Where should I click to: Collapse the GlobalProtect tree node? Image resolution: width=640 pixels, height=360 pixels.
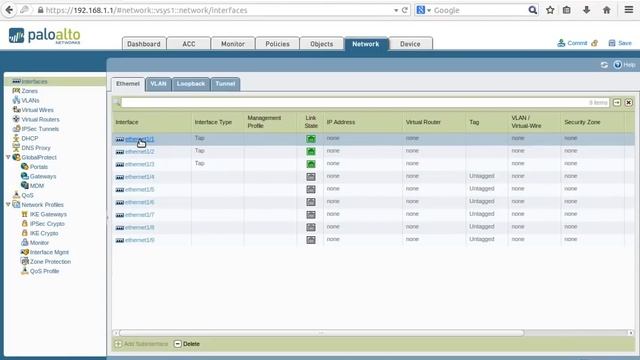tap(8, 157)
